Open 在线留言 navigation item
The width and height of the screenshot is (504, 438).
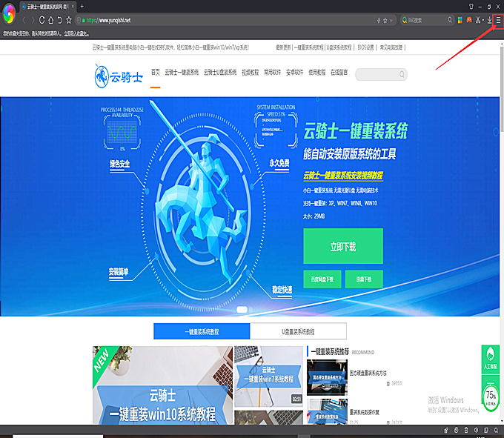pyautogui.click(x=339, y=73)
